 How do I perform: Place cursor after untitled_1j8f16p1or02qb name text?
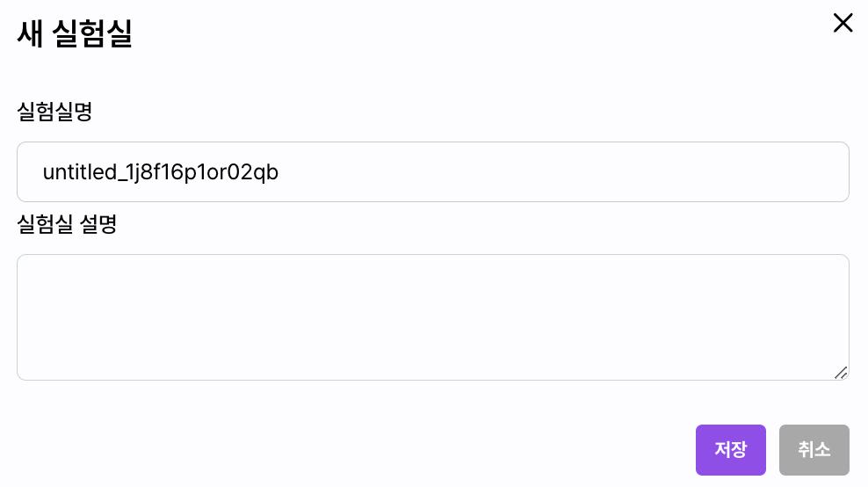279,172
